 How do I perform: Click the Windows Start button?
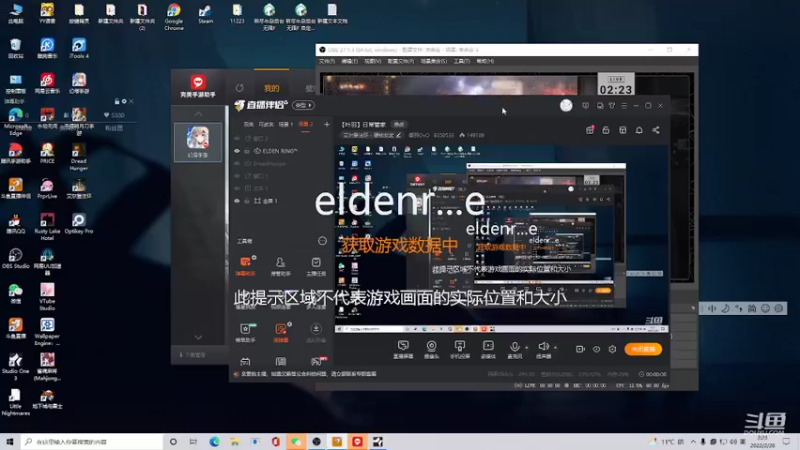coord(9,441)
